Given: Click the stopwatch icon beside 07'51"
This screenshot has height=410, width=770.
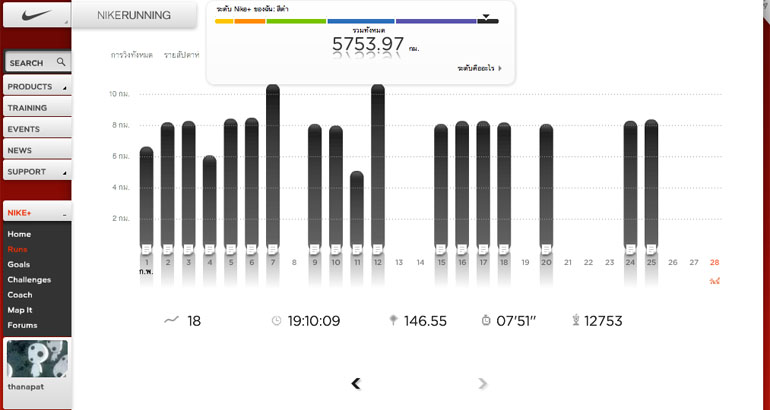Looking at the screenshot, I should 485,321.
